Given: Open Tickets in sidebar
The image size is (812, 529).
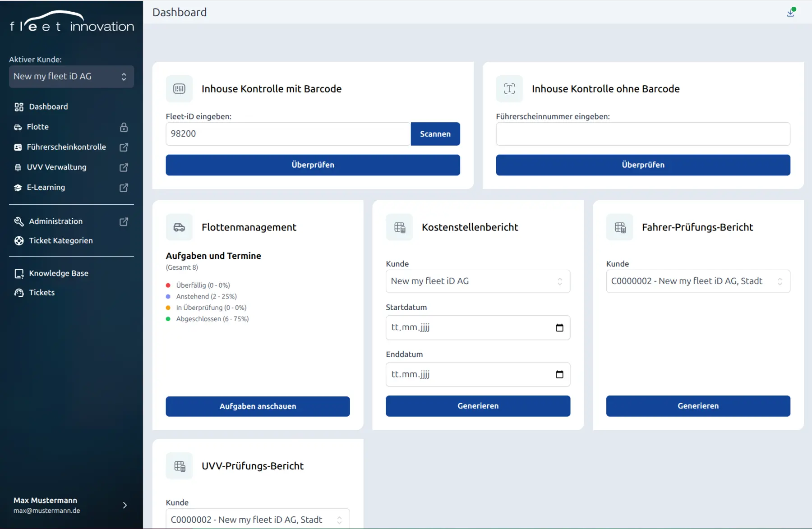Looking at the screenshot, I should 42,293.
